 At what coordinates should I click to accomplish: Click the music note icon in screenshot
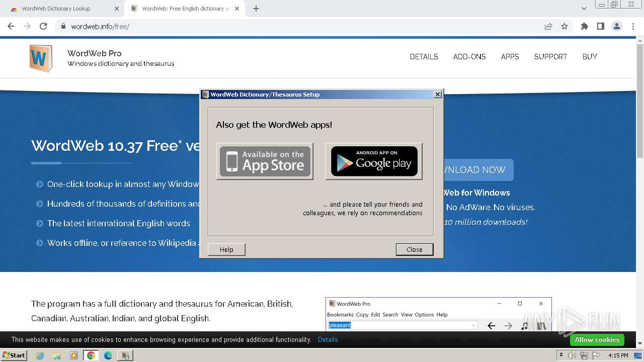[525, 326]
